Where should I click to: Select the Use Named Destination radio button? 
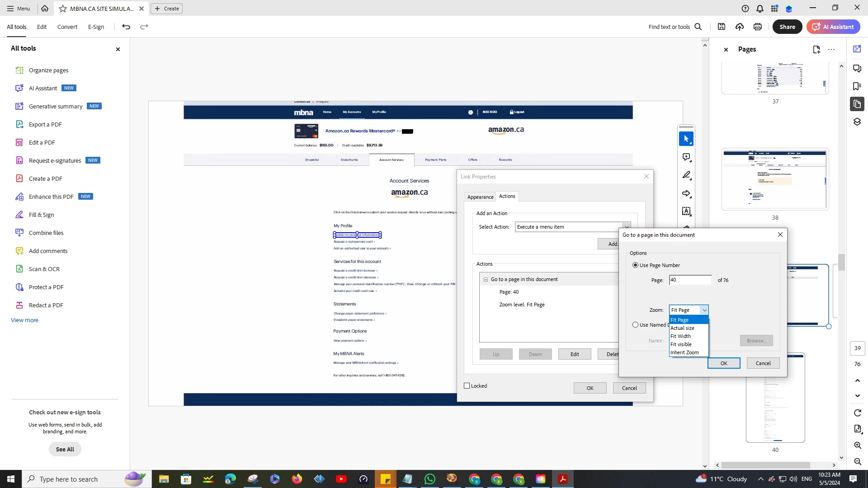point(635,324)
